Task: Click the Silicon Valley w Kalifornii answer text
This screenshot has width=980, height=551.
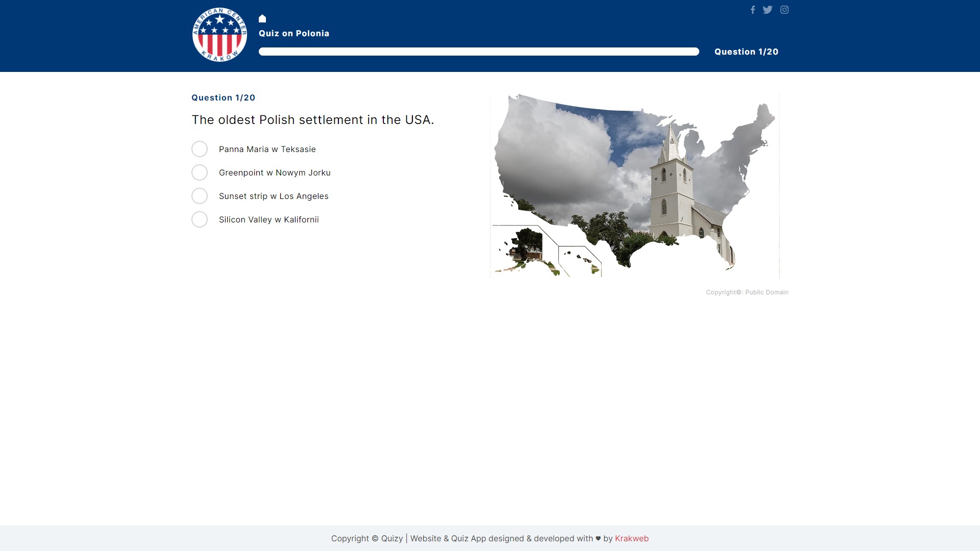Action: (x=269, y=219)
